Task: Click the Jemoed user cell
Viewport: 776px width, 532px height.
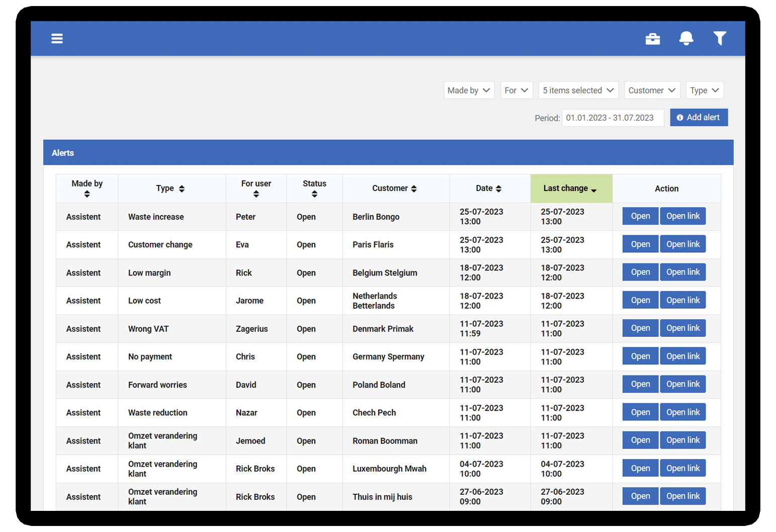Action: (x=256, y=441)
